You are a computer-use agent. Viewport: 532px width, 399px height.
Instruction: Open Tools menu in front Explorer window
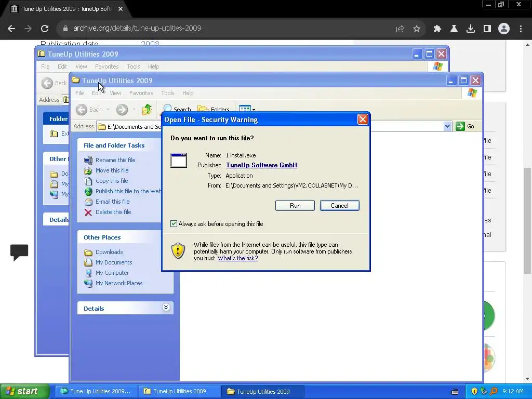pos(168,93)
